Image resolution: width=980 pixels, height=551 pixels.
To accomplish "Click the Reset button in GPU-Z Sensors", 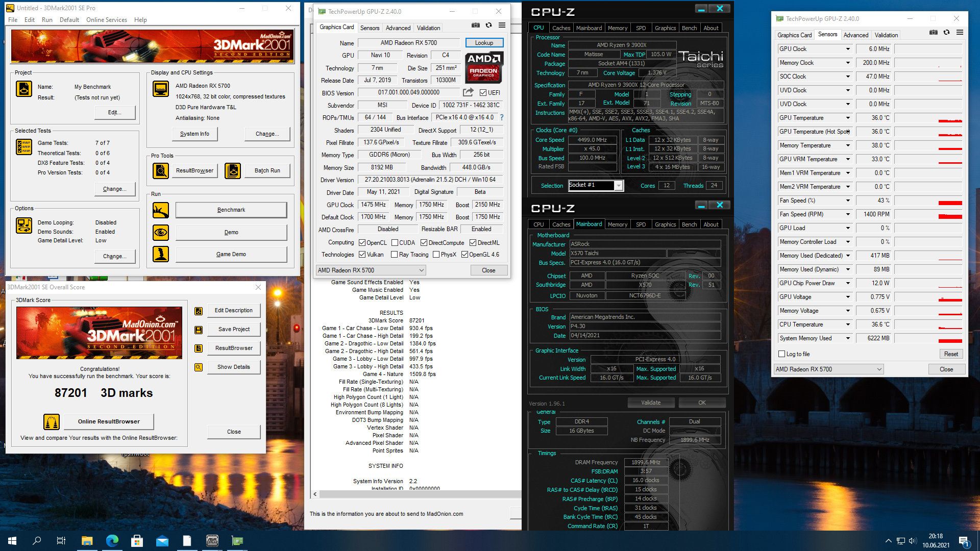I will coord(951,354).
